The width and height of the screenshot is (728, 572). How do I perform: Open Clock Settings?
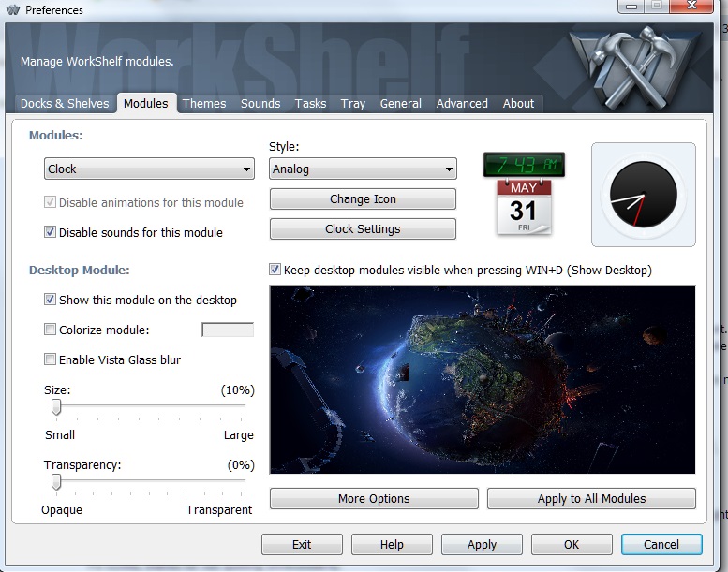pyautogui.click(x=363, y=229)
